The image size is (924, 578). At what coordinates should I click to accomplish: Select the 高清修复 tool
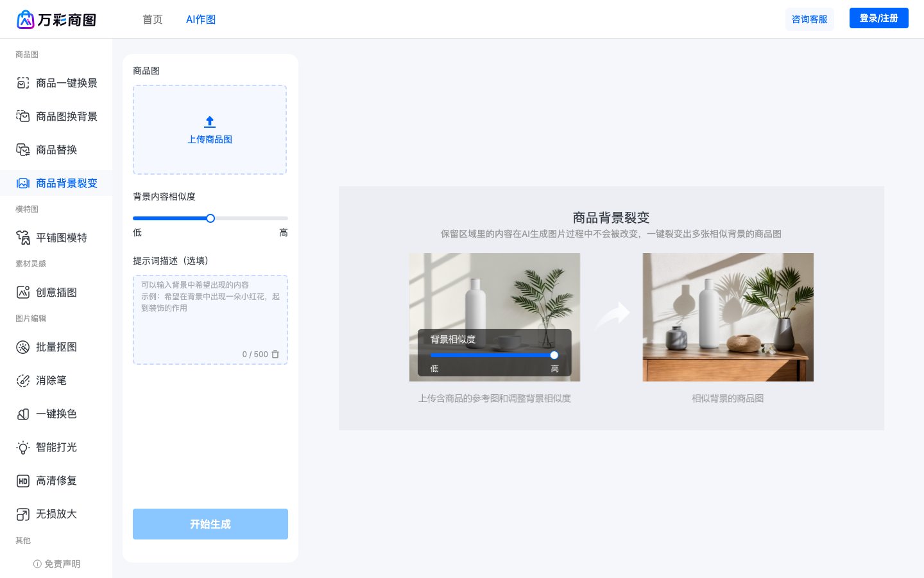pyautogui.click(x=56, y=480)
